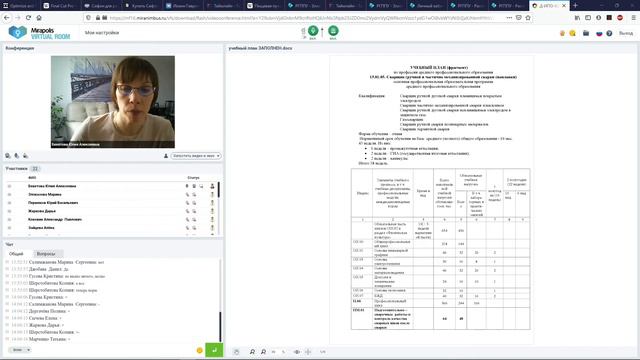Viewport: 640px width, 360px height.
Task: Click chat message from Сачкова Елена
Action: 34,318
